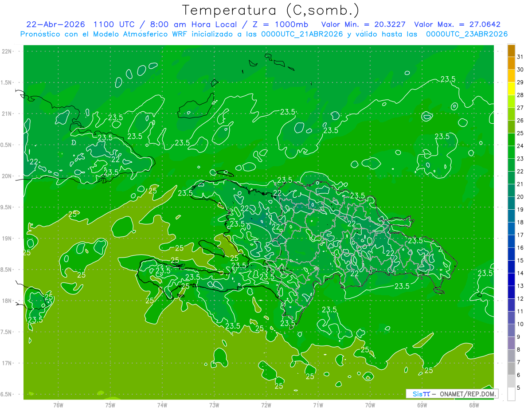The image size is (532, 411).
Task: Click the 22N latitude axis label
Action: (x=7, y=51)
